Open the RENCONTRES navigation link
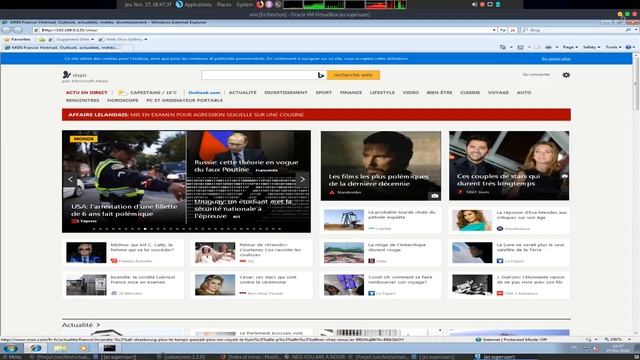 tap(82, 100)
